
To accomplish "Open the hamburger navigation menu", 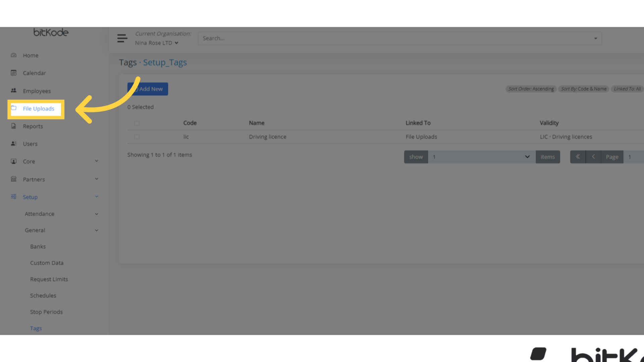I will pyautogui.click(x=122, y=38).
